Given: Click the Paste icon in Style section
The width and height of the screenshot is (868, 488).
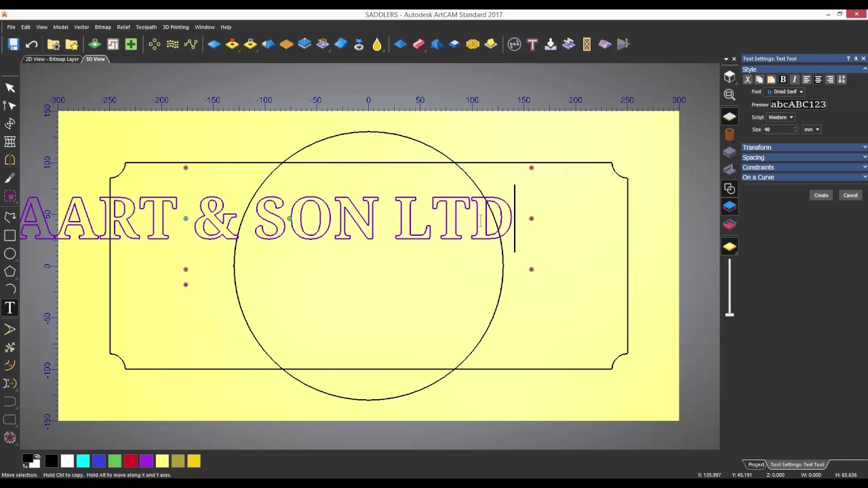Looking at the screenshot, I should [x=771, y=80].
